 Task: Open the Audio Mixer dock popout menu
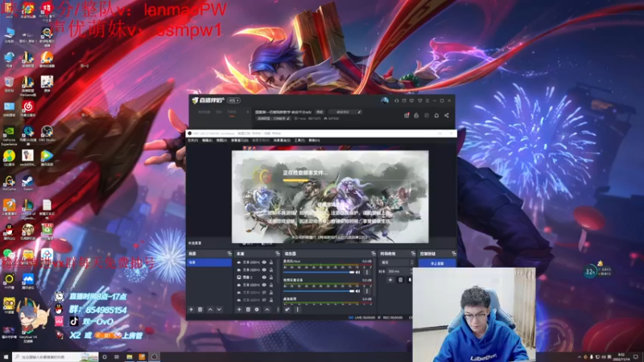tap(373, 253)
